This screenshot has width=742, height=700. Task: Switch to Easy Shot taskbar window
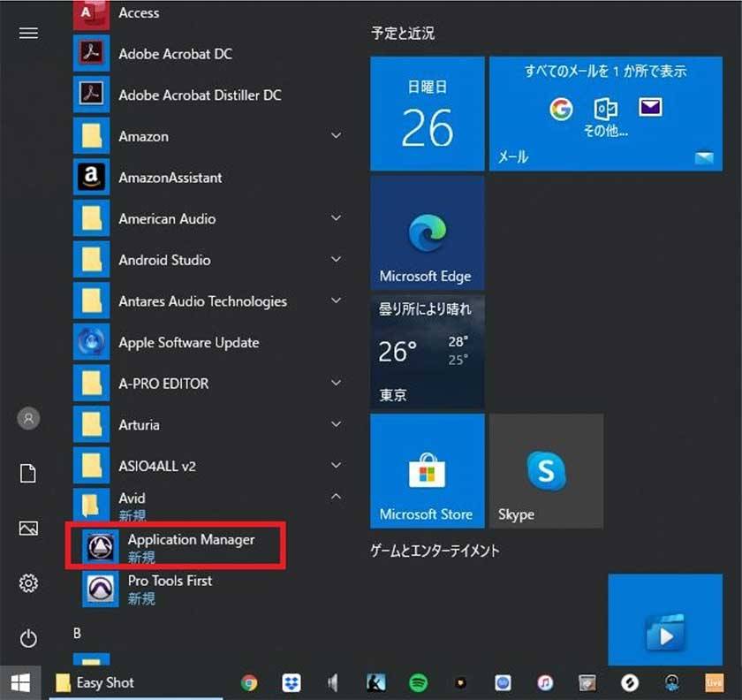coord(136,683)
